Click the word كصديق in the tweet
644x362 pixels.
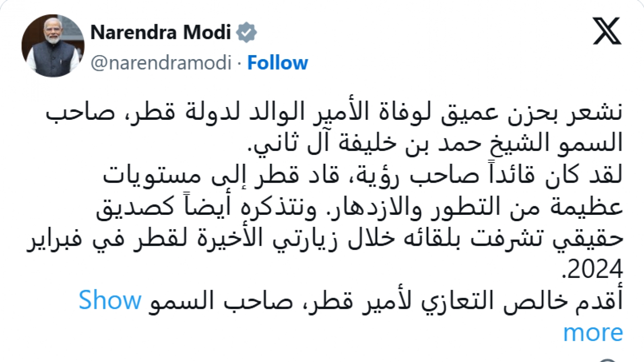point(134,207)
